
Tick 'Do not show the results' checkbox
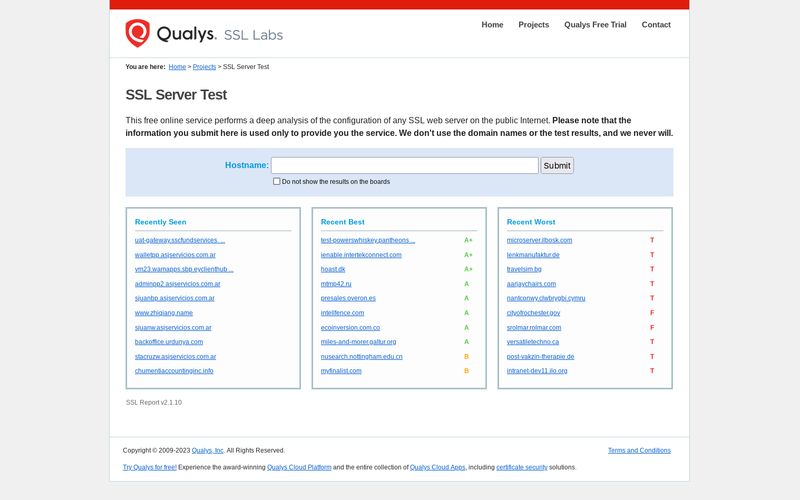pos(277,181)
